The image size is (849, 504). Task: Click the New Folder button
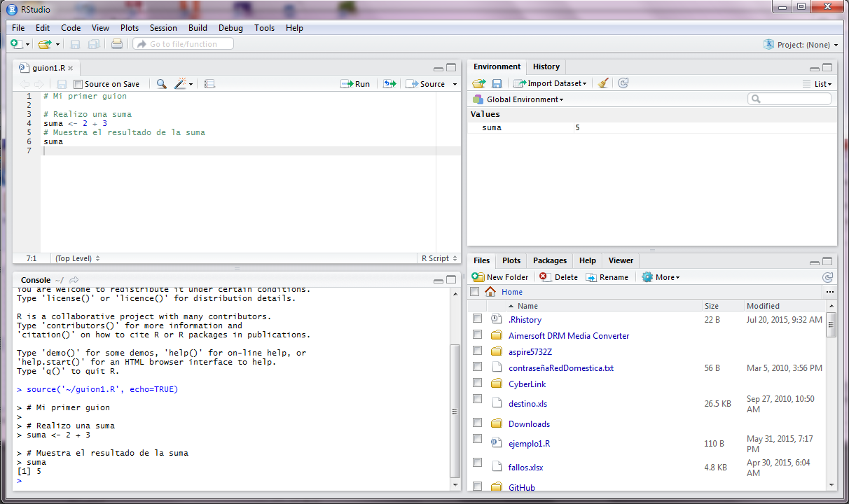pyautogui.click(x=500, y=277)
